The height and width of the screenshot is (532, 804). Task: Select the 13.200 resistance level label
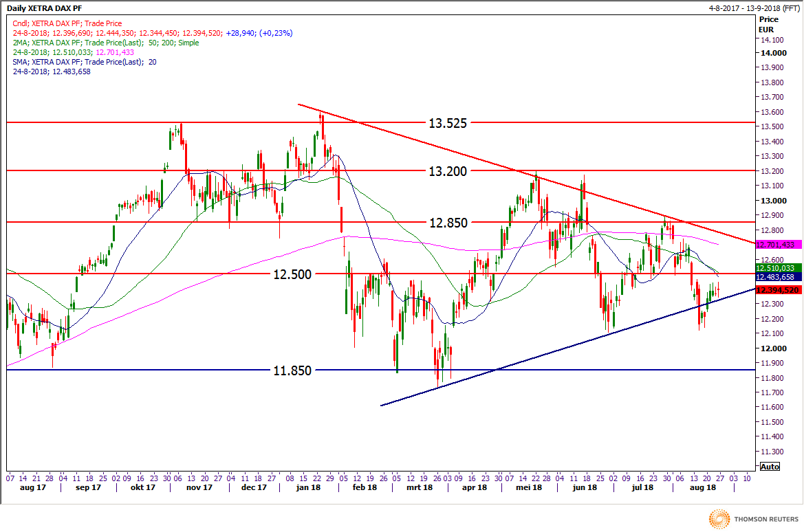pos(448,171)
